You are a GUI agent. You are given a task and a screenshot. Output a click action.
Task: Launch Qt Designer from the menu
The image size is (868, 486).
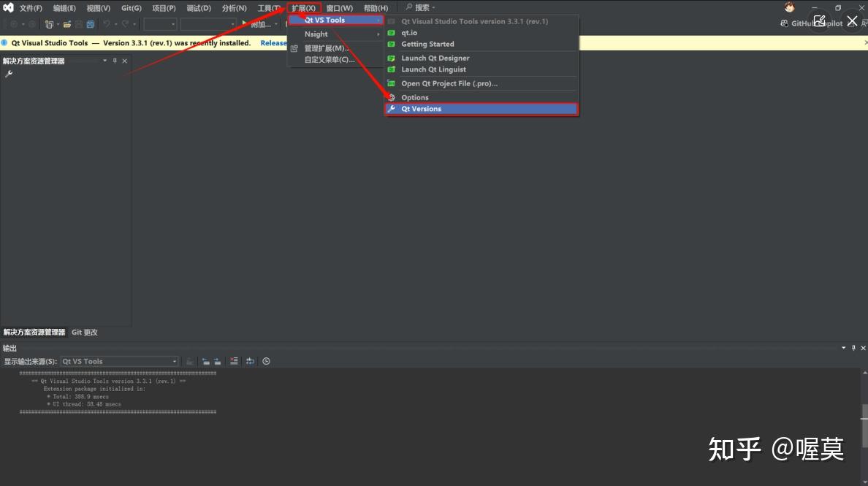click(435, 57)
